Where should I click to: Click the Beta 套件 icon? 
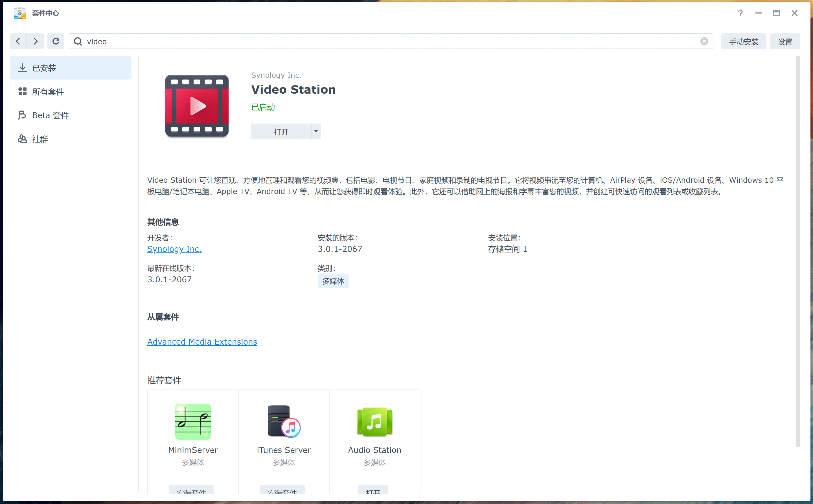click(x=22, y=115)
